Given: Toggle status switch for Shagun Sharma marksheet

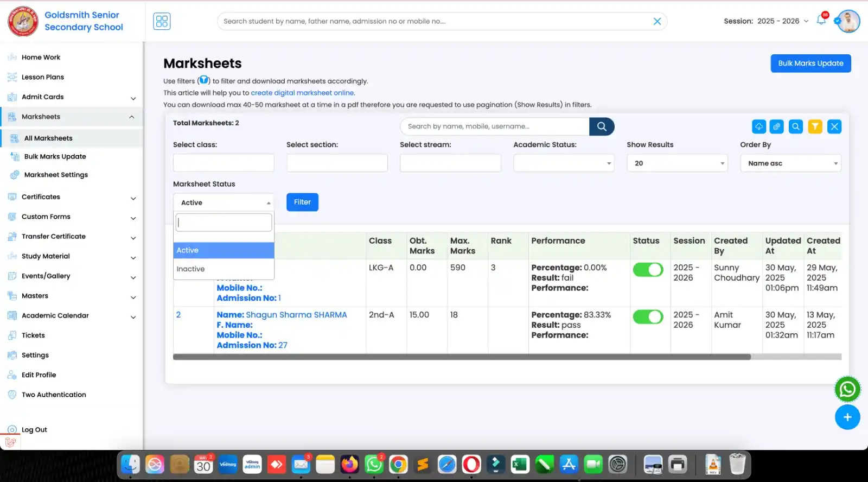Looking at the screenshot, I should pyautogui.click(x=648, y=316).
